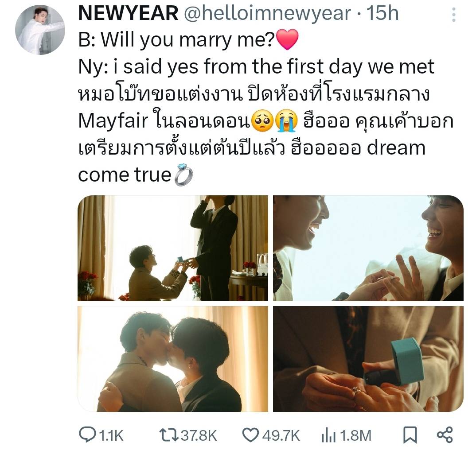This screenshot has width=476, height=454.
Task: Click the 37.8K reposts count
Action: point(199,436)
